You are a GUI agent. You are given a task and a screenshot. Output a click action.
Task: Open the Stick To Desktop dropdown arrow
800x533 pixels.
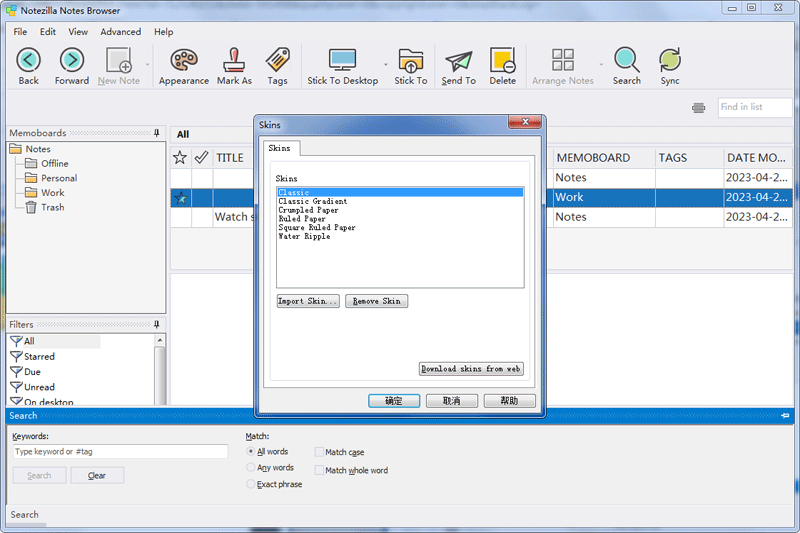(386, 65)
